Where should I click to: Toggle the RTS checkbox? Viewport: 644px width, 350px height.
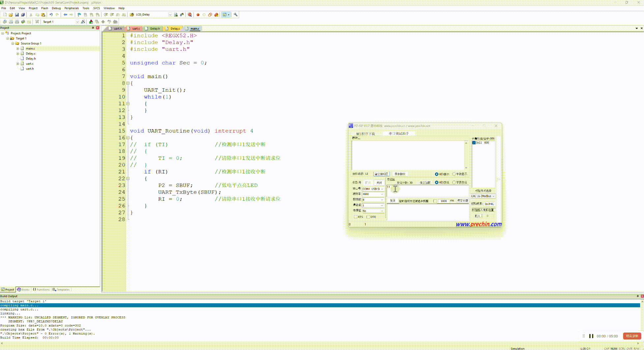click(x=356, y=217)
